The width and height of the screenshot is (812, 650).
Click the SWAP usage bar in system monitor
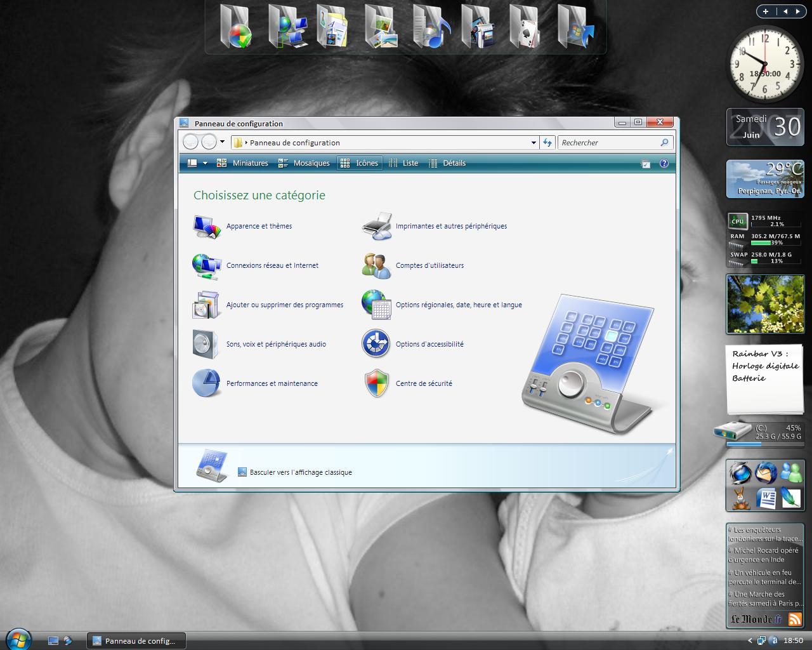[x=776, y=261]
